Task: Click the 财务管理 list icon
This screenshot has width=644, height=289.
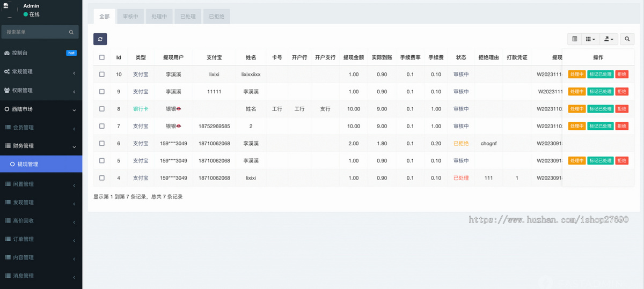Action: [8, 145]
